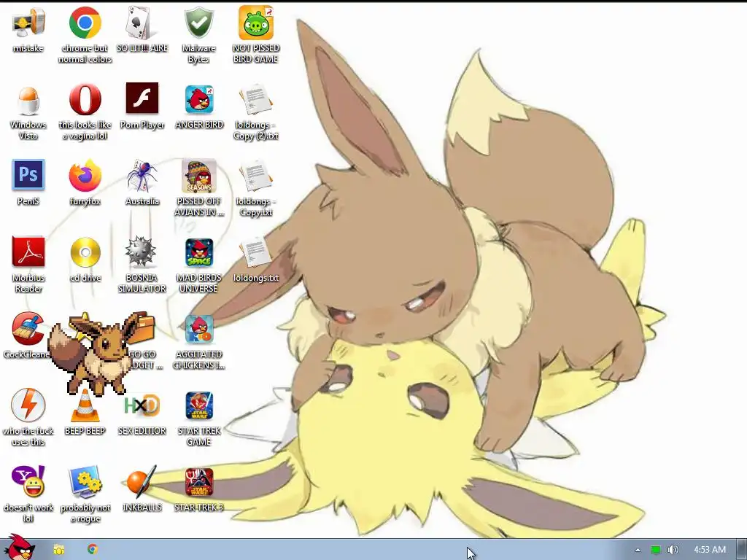Select the 'cd drive' disc icon
The height and width of the screenshot is (560, 747).
coord(85,252)
